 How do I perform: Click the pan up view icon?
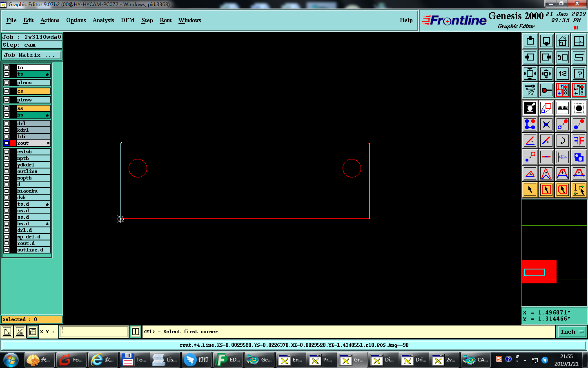530,41
